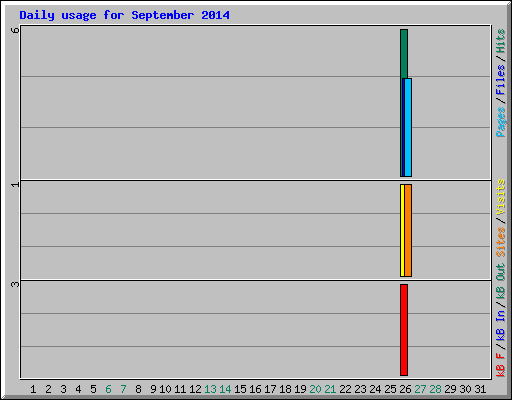Screen dimensions: 512x400
Task: Click day 23 on the x-axis
Action: [x=360, y=389]
